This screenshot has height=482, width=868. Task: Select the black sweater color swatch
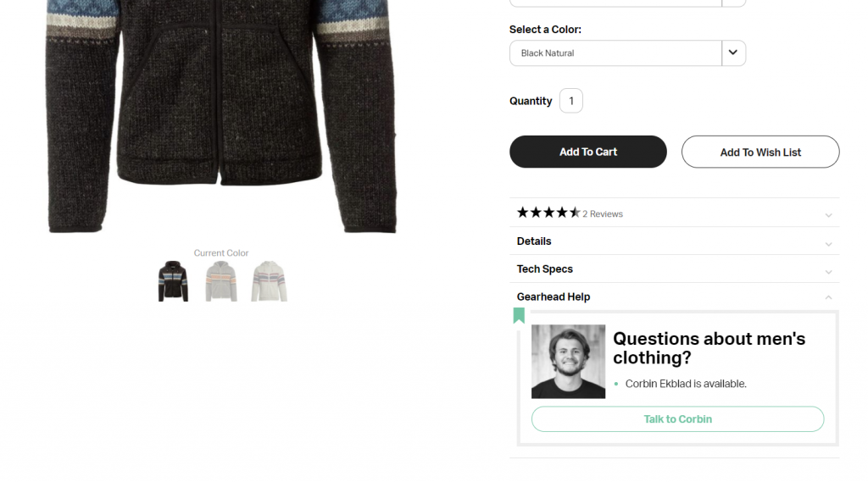tap(173, 281)
